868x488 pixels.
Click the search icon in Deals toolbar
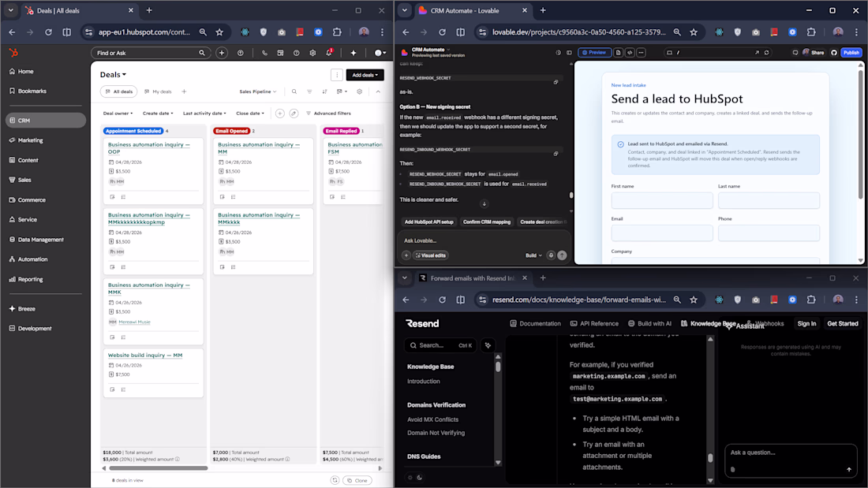coord(294,92)
